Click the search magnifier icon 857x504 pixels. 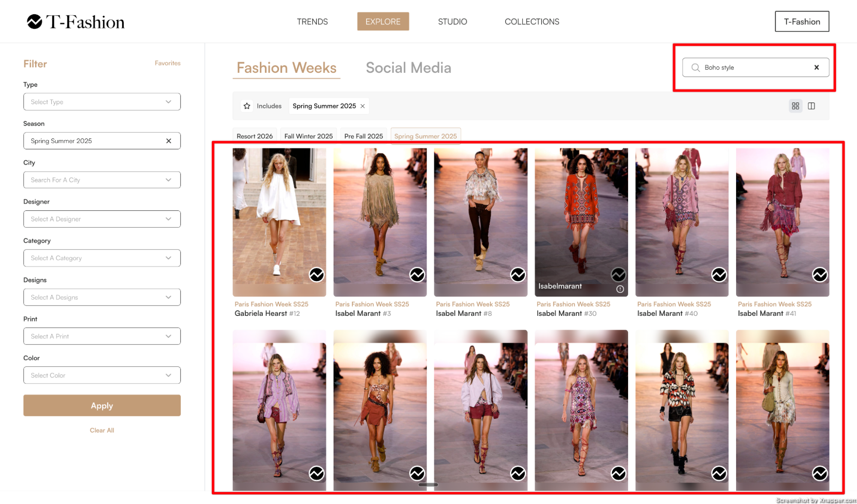point(695,67)
